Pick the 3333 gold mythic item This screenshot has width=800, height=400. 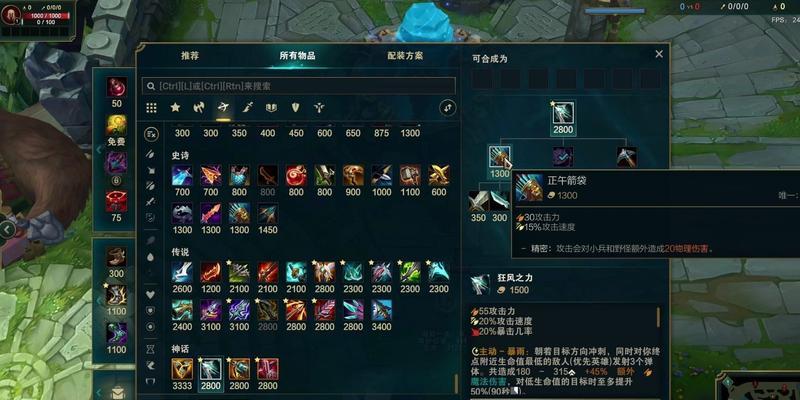[182, 369]
